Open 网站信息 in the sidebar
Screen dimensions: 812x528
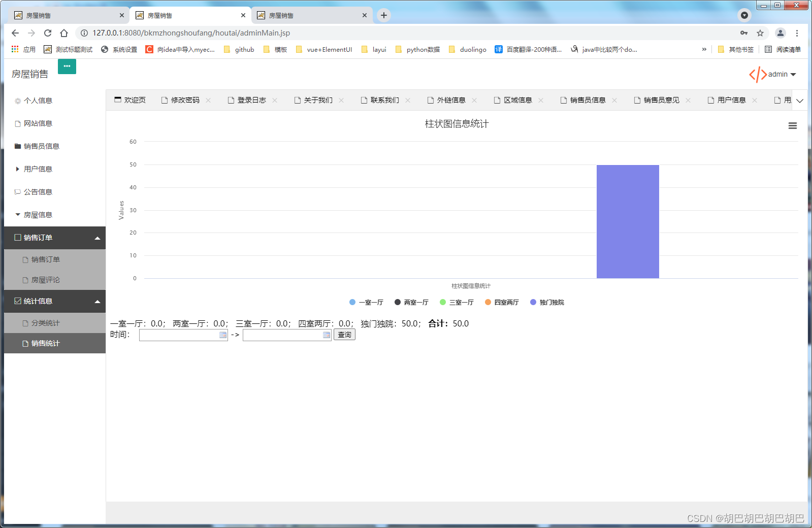tap(55, 123)
